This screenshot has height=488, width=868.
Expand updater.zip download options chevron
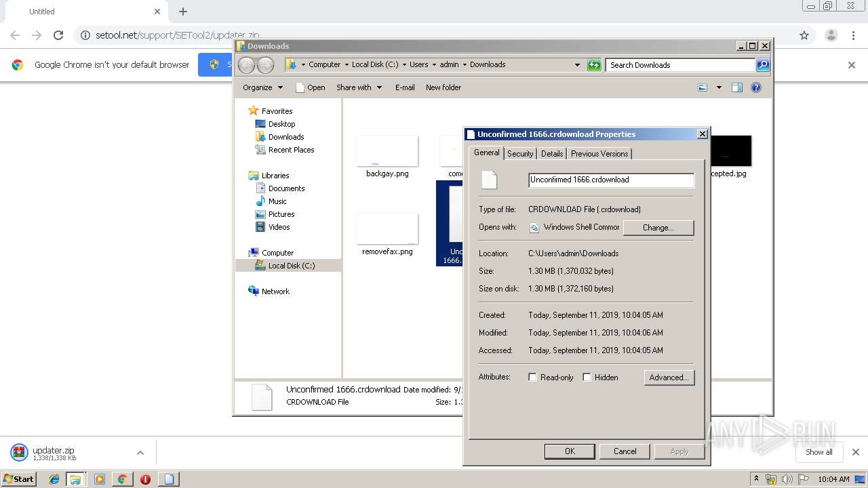140,453
